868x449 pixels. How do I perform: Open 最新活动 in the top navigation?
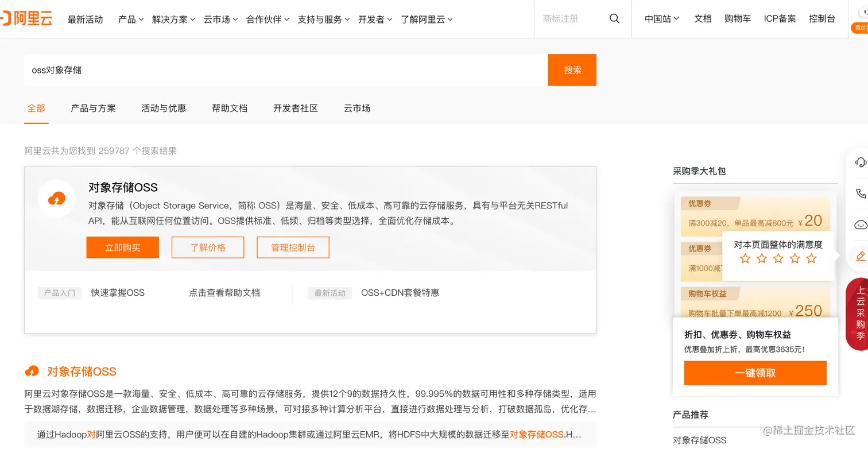click(x=85, y=19)
